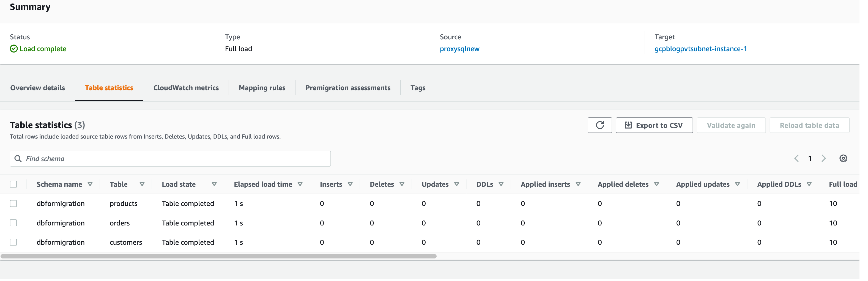
Task: Sort by Load state column arrow
Action: (216, 186)
